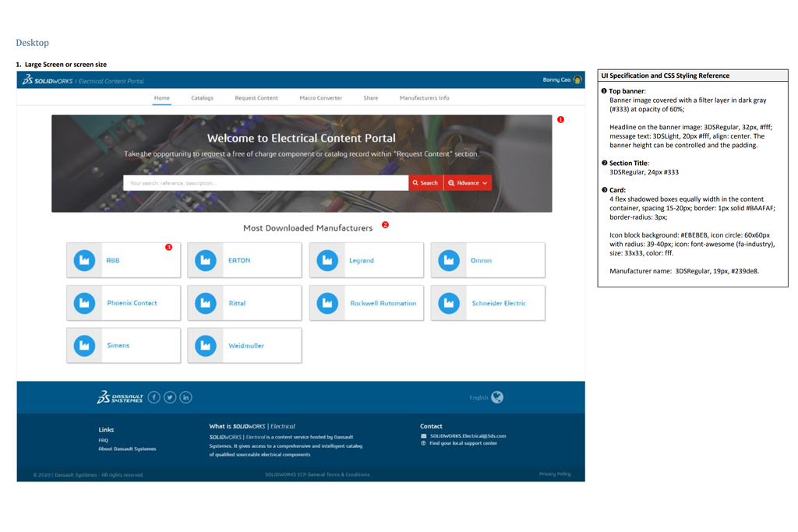This screenshot has width=798, height=532.
Task: Select the Phoenix Contact manufacturer name
Action: coord(132,303)
